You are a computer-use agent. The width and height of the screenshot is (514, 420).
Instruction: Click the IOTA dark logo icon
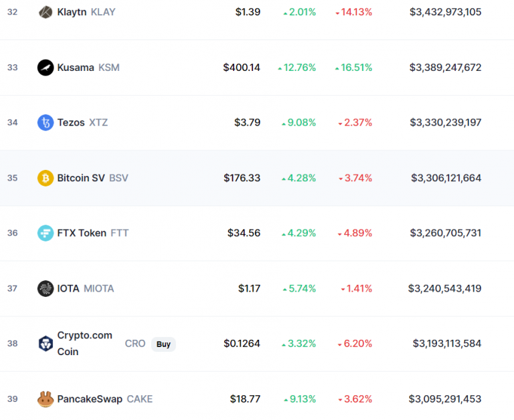click(x=46, y=288)
